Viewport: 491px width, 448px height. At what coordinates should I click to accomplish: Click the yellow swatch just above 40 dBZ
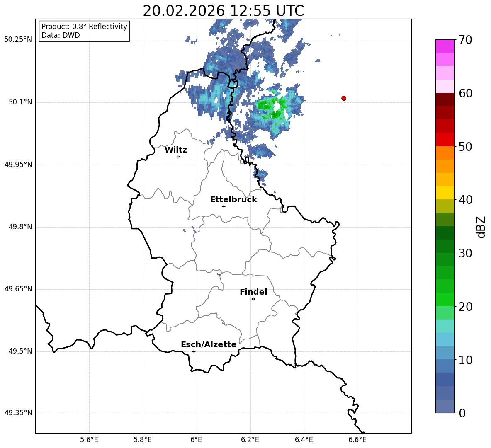point(445,193)
